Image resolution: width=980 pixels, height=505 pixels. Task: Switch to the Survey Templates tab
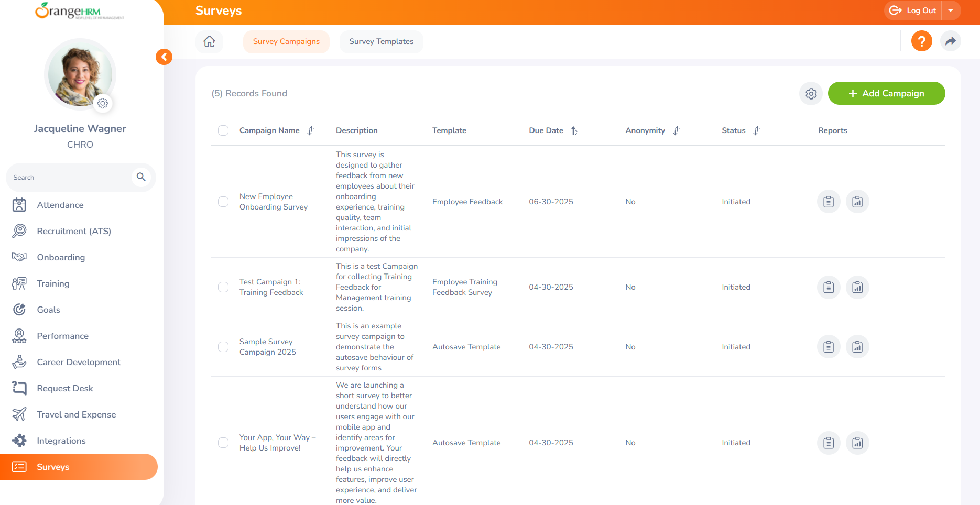click(x=381, y=41)
